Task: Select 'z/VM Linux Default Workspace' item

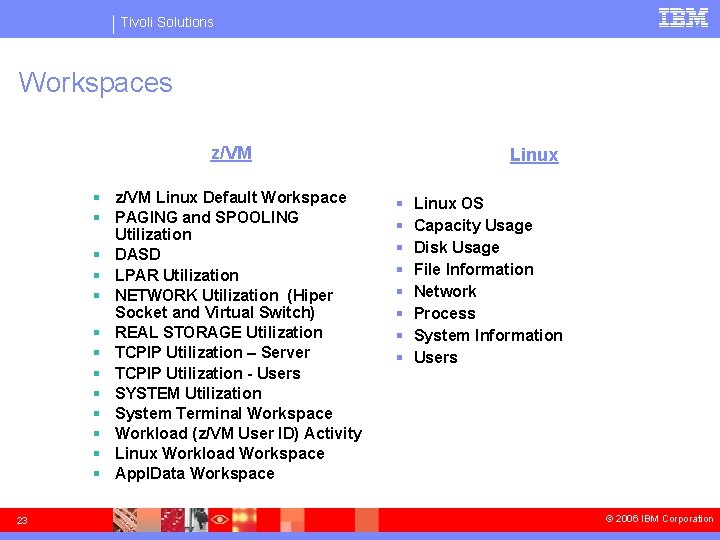Action: pyautogui.click(x=231, y=197)
